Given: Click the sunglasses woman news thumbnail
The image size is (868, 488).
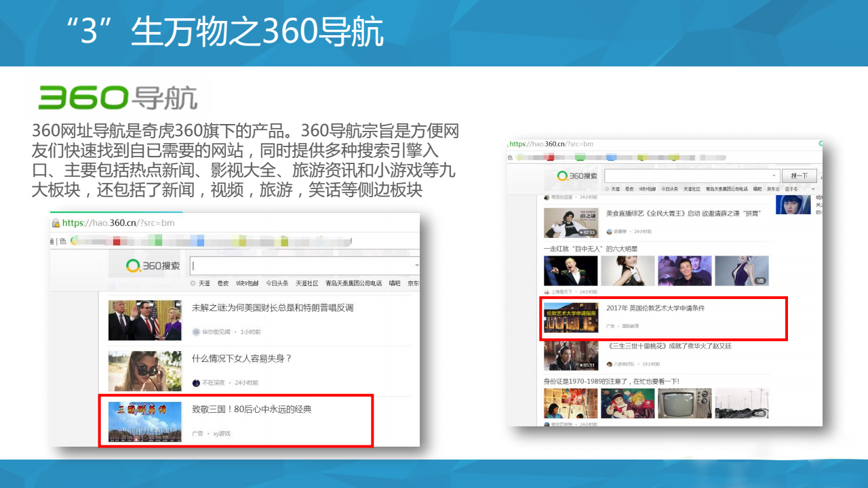Looking at the screenshot, I should click(x=144, y=371).
